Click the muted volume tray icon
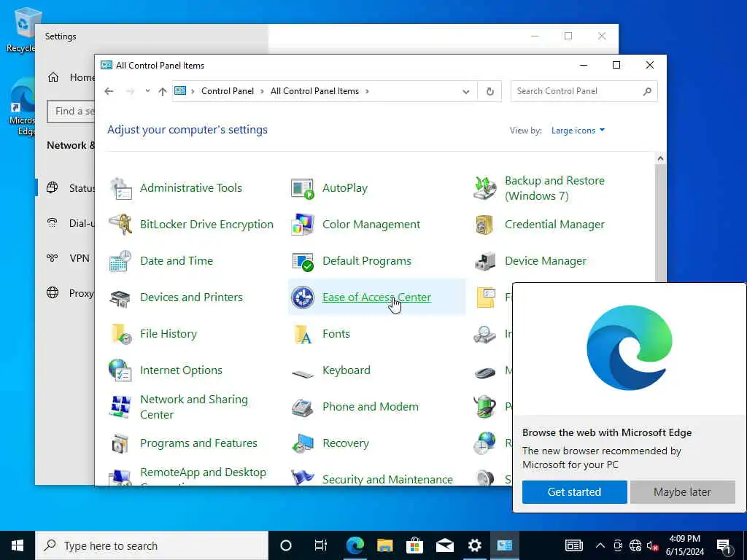747x560 pixels. pos(653,545)
